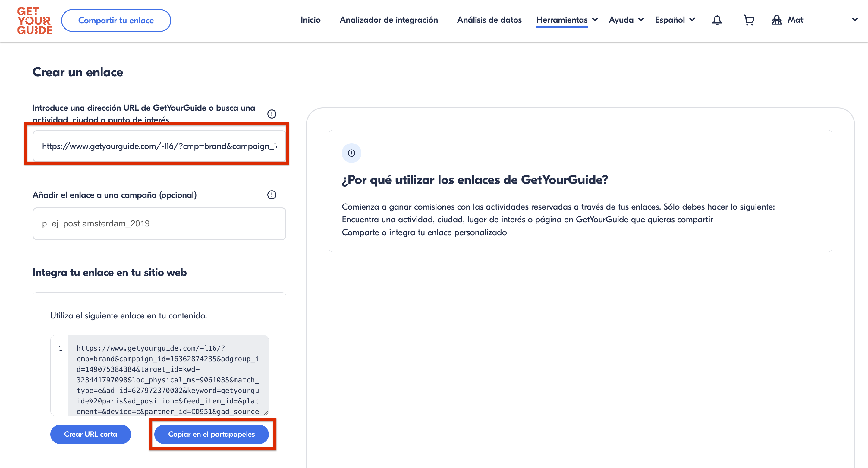The image size is (868, 468).
Task: Click resize handle of link code box
Action: point(266,413)
